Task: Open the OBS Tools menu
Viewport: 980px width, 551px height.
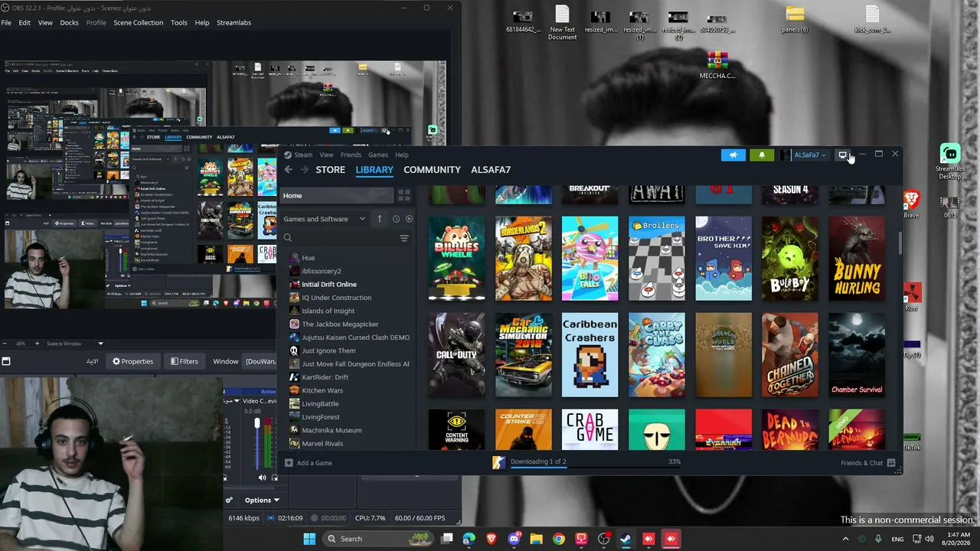Action: click(x=179, y=23)
